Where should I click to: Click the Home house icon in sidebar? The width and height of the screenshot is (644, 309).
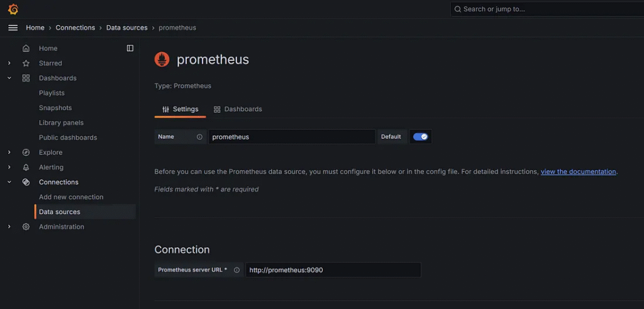click(x=26, y=48)
